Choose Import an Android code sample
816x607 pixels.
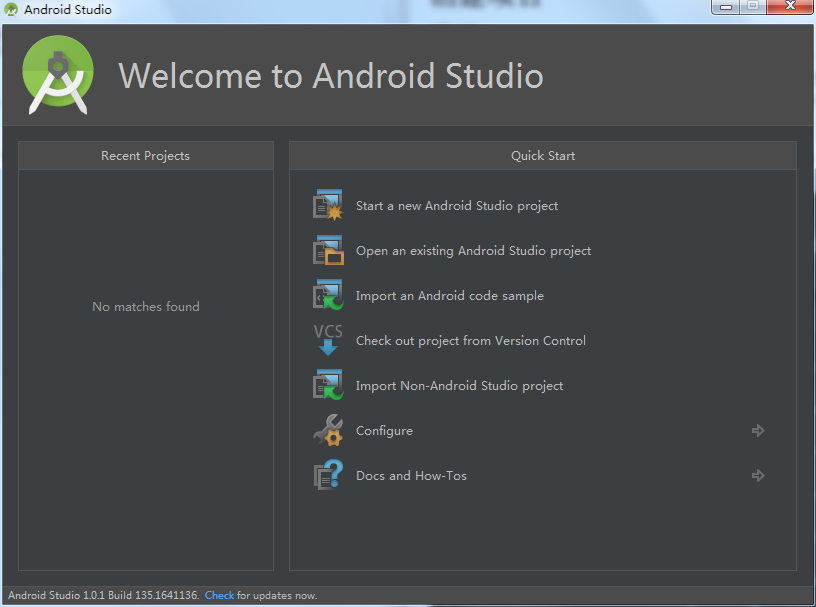tap(450, 296)
